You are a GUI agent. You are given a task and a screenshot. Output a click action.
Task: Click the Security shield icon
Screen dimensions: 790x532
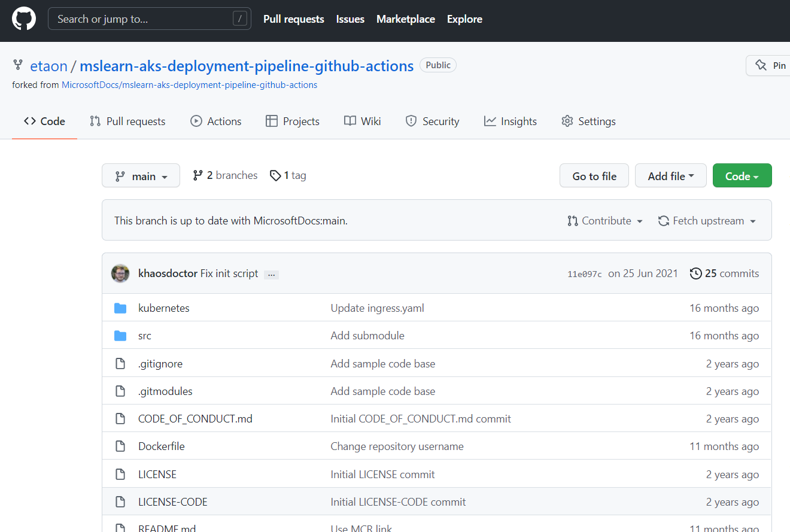(x=411, y=121)
